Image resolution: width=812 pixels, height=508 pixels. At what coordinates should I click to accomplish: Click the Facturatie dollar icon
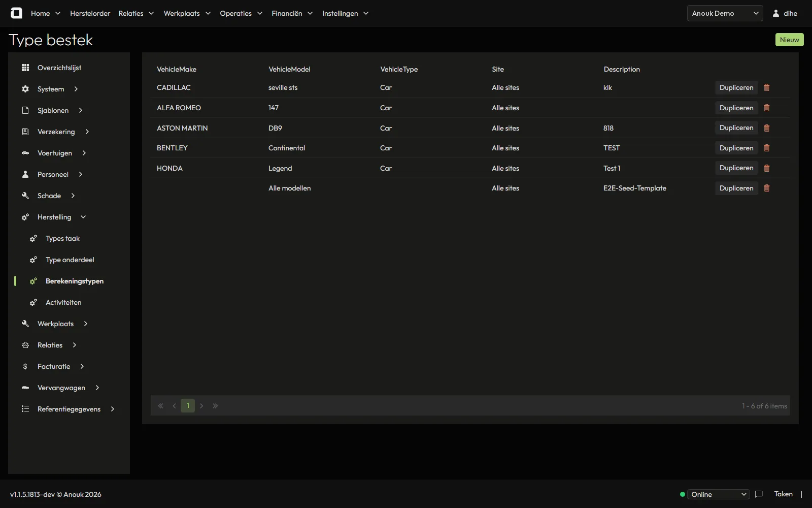pos(25,366)
